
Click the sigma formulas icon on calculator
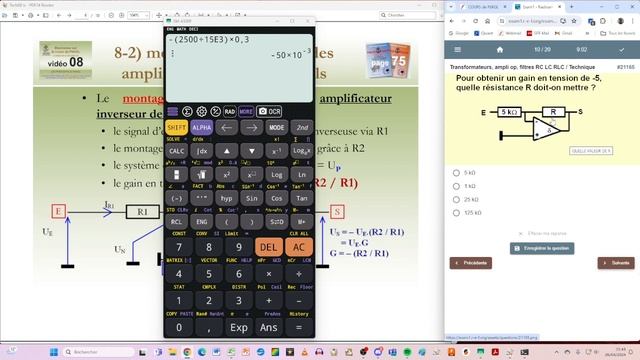point(187,111)
